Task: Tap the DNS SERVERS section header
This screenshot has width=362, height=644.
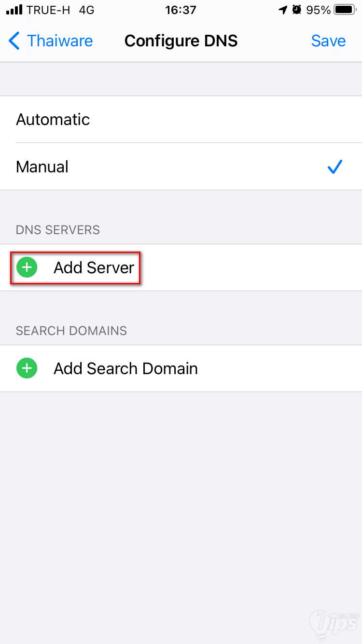Action: point(58,230)
